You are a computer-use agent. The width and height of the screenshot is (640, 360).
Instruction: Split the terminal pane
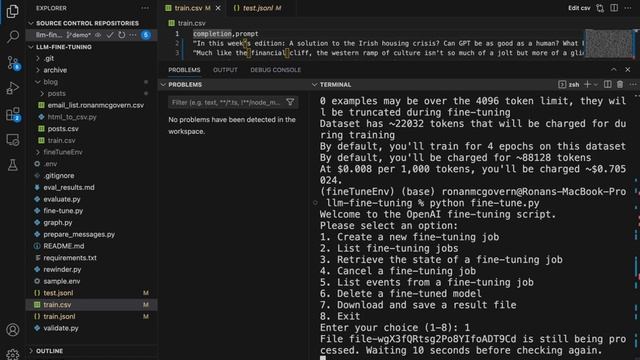point(608,84)
